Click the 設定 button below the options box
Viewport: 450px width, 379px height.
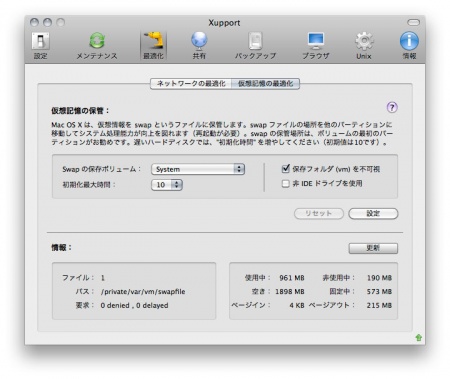pyautogui.click(x=373, y=213)
